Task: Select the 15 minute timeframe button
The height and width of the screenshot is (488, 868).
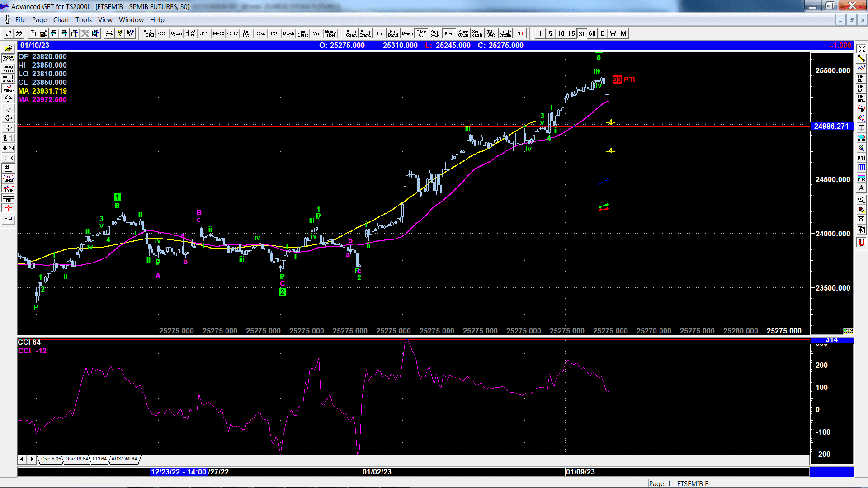Action: [x=571, y=33]
